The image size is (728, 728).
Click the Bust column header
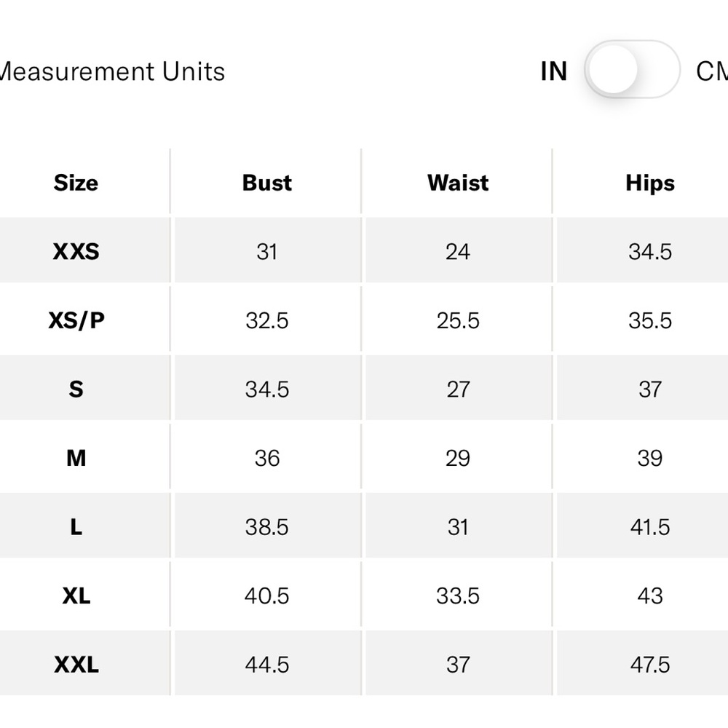267,183
